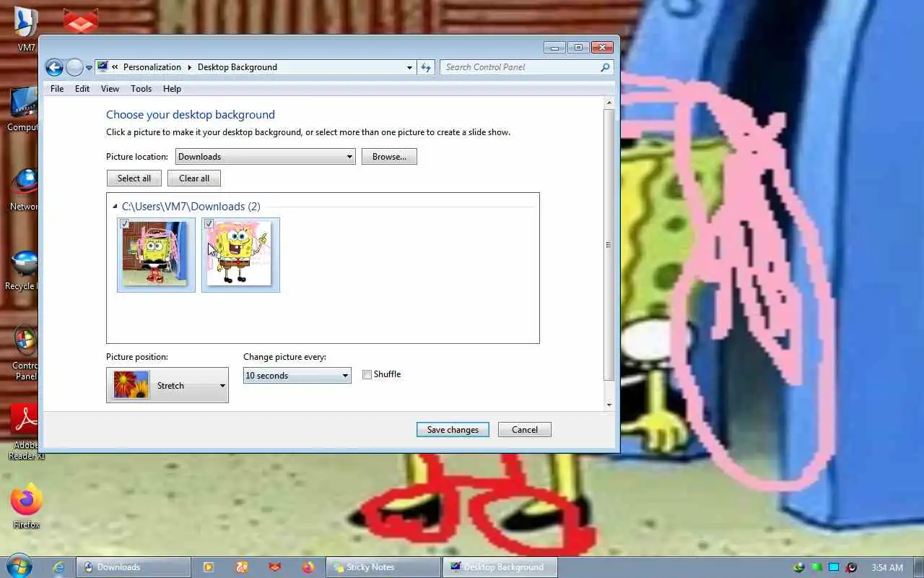
Task: Launch Adobe Reader XI from desktop
Action: (26, 432)
